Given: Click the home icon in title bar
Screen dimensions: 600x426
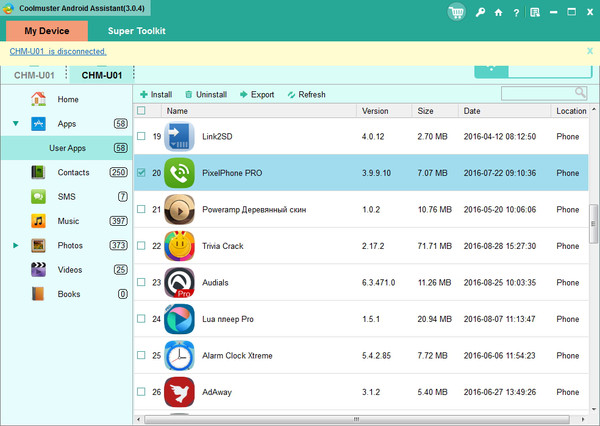Looking at the screenshot, I should click(x=499, y=11).
